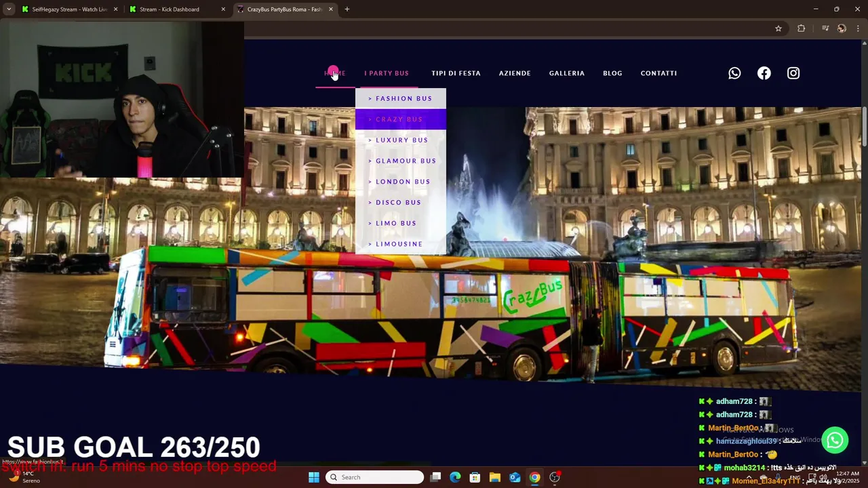Screen dimensions: 868x488
Task: Open the taskbar clock showing 12:47 AM
Action: 847,477
